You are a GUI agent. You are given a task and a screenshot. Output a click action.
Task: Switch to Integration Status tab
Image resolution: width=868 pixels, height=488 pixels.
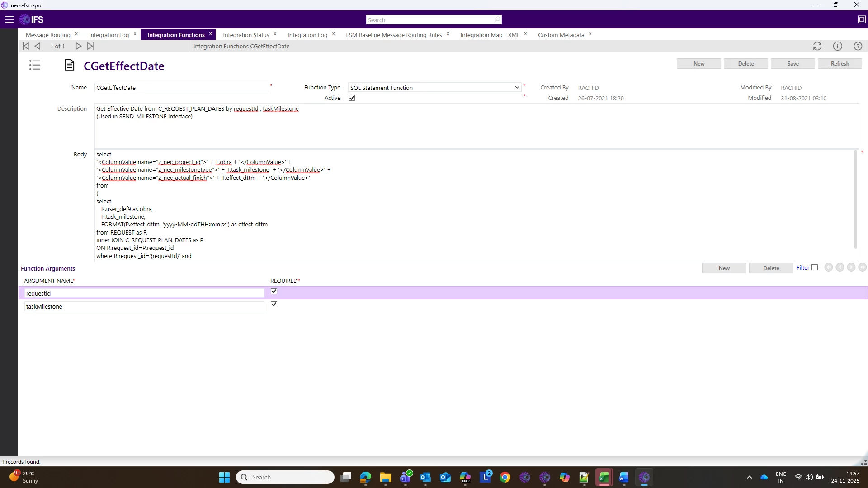(246, 35)
